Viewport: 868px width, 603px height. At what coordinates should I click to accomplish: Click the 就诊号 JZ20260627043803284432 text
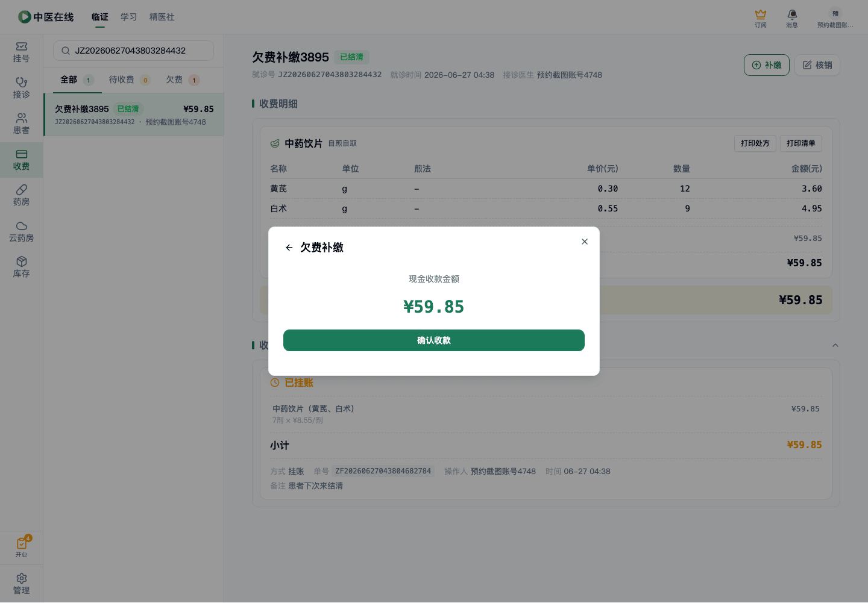click(x=317, y=75)
